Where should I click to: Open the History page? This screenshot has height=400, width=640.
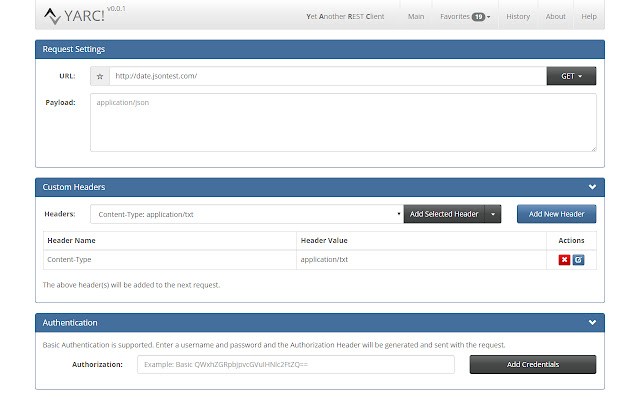click(x=518, y=17)
